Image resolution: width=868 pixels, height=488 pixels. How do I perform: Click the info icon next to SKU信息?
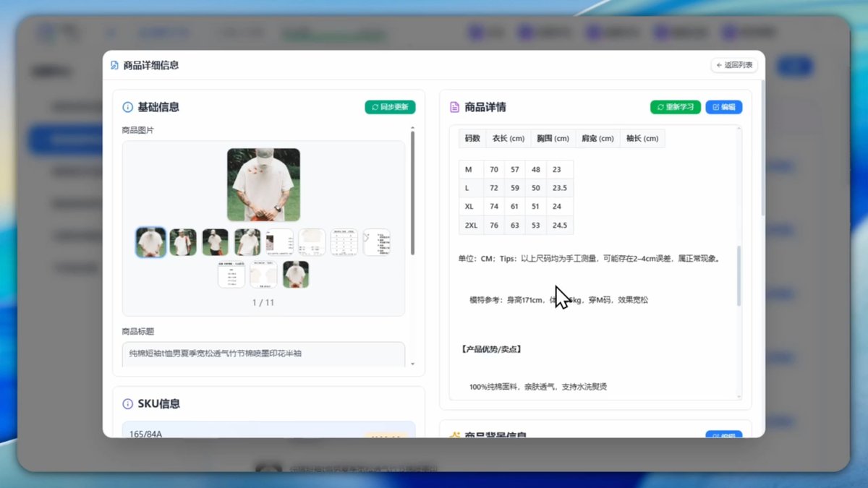tap(128, 404)
